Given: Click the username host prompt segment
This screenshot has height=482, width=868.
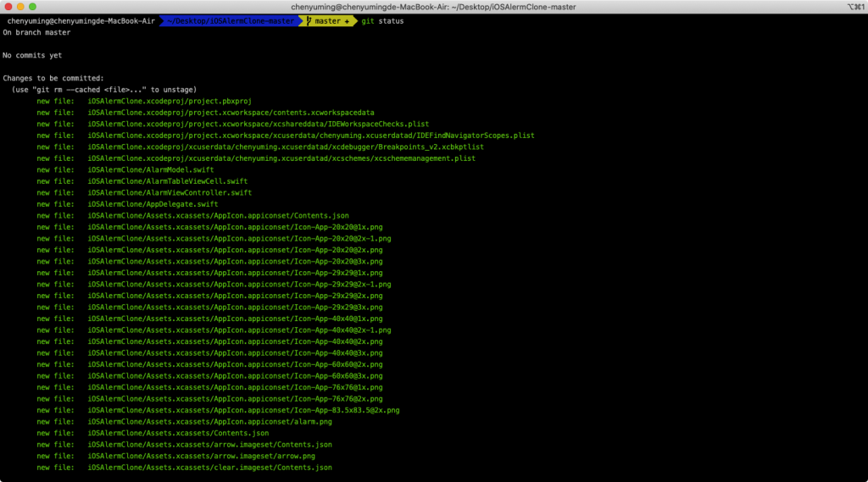Looking at the screenshot, I should tap(81, 21).
